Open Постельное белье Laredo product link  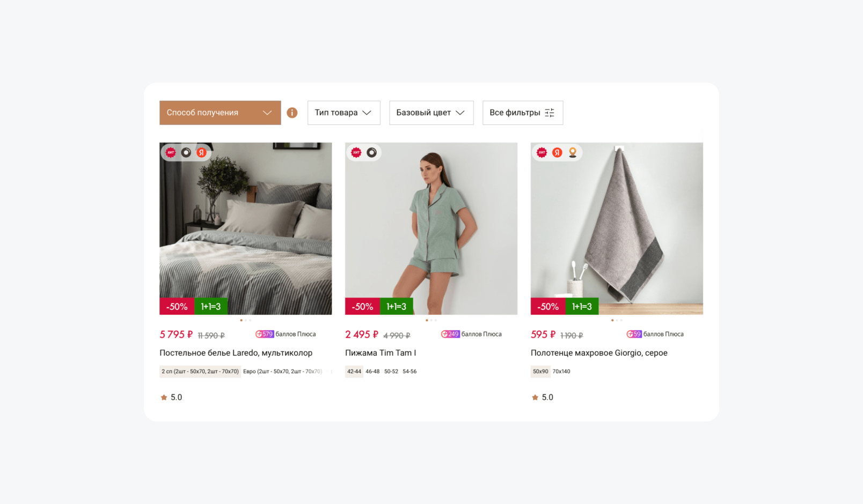(236, 353)
